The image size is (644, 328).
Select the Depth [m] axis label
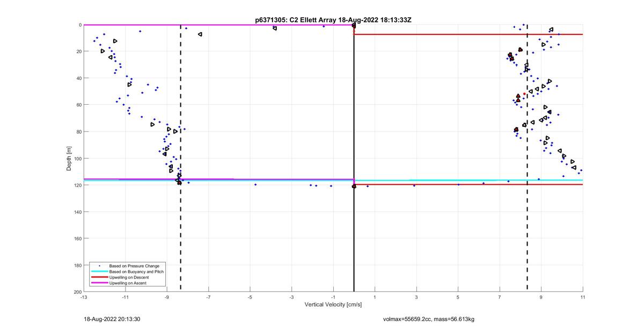(x=69, y=158)
